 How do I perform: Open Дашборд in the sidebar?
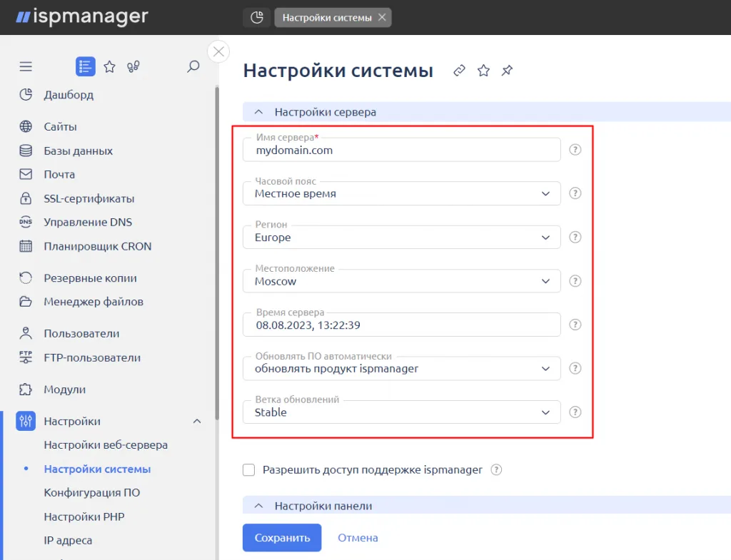pos(69,95)
